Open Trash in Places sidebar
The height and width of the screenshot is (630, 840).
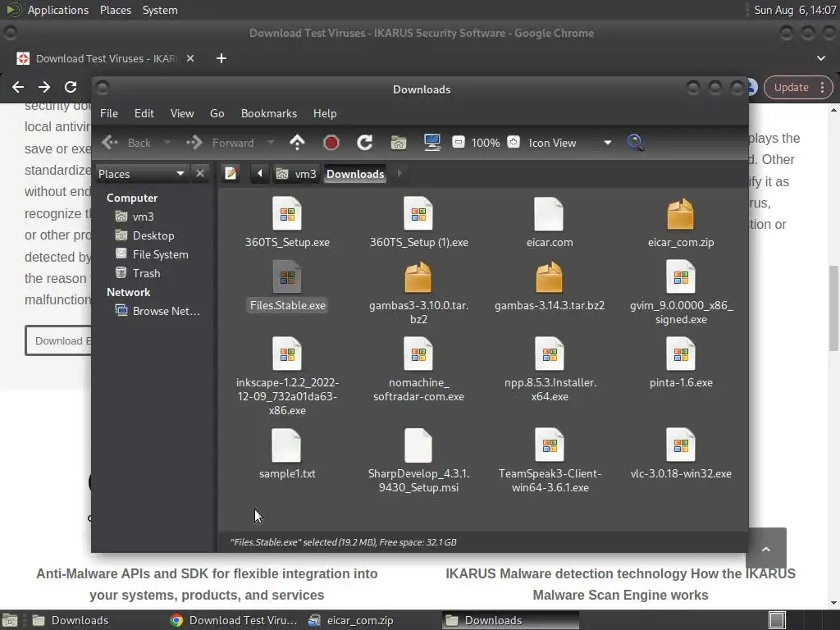[x=138, y=273]
